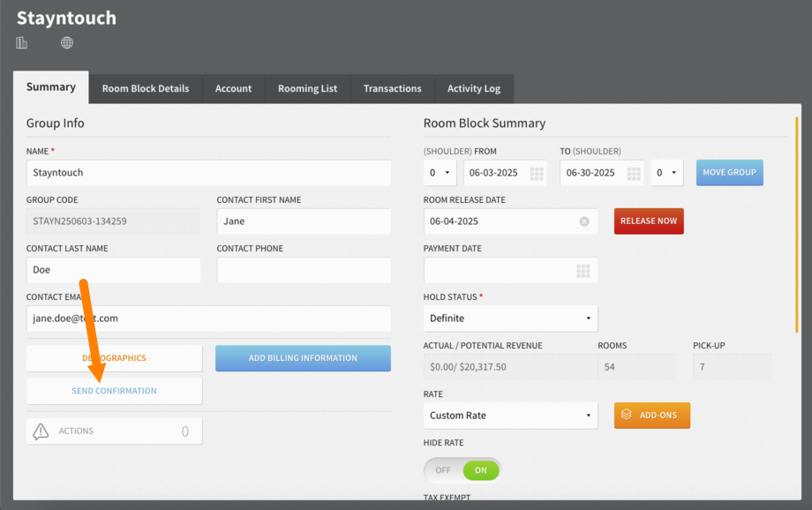Image resolution: width=812 pixels, height=510 pixels.
Task: Click the Send Confirmation button
Action: tap(115, 392)
